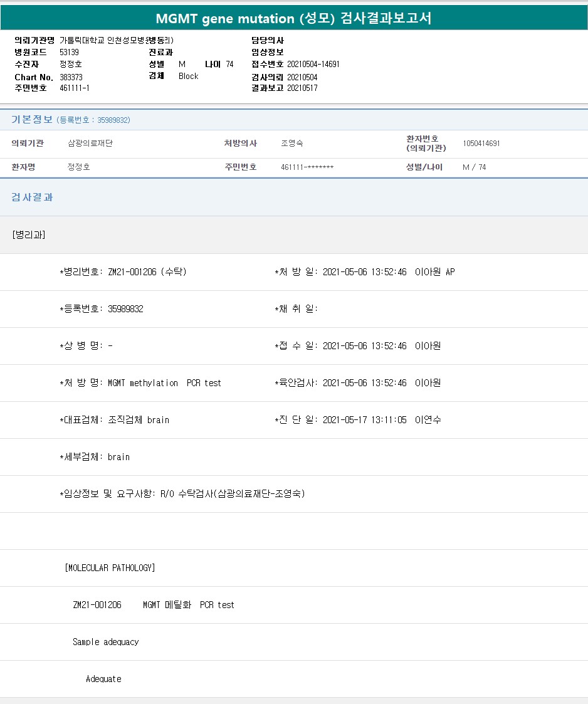Click the 검사결과 section header
This screenshot has height=704, width=588.
point(32,197)
